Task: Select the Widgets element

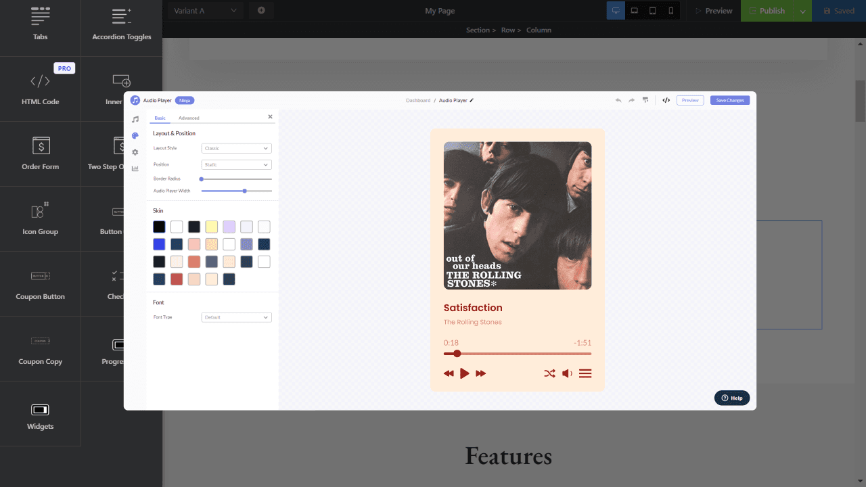Action: 41,414
